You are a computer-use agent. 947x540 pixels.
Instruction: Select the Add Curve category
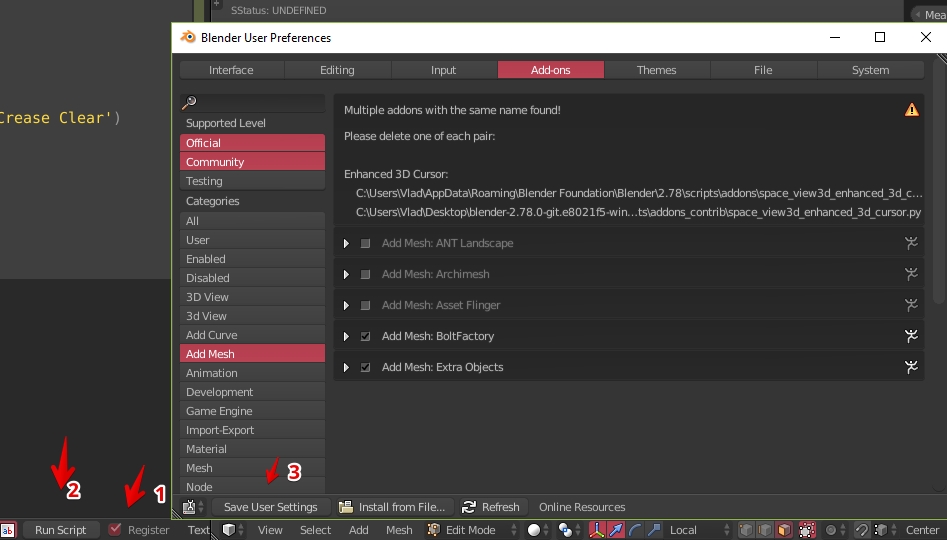(x=252, y=335)
